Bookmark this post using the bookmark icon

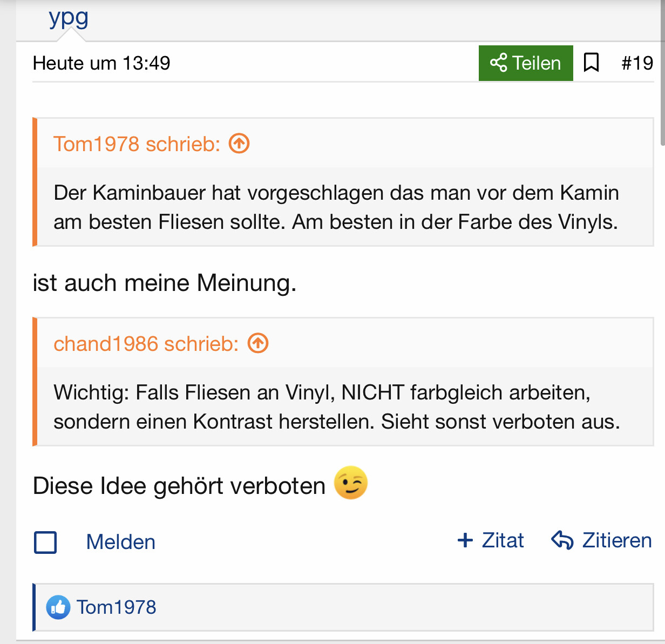[x=592, y=63]
